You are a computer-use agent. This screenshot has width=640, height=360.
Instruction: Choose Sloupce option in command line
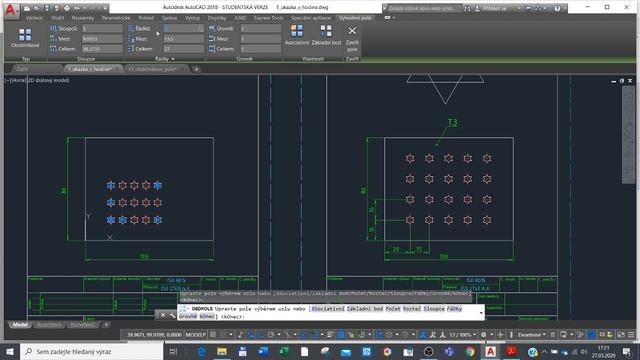[433, 309]
